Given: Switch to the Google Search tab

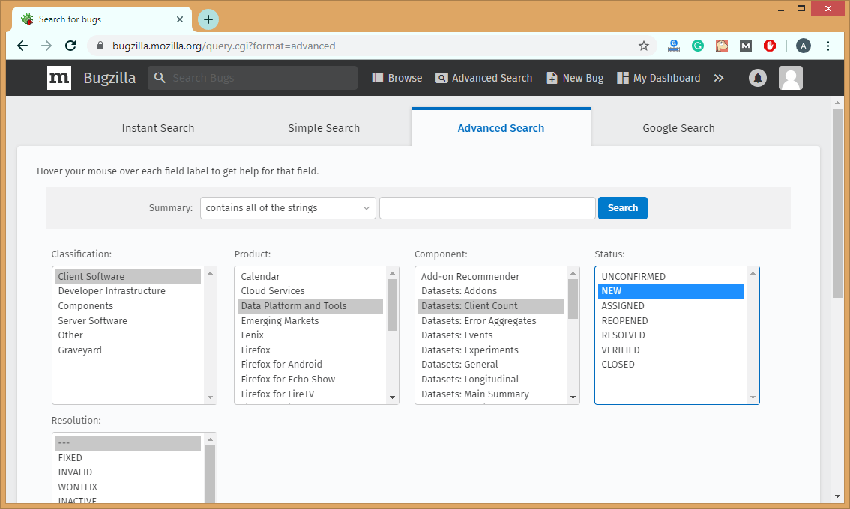Looking at the screenshot, I should pyautogui.click(x=678, y=128).
